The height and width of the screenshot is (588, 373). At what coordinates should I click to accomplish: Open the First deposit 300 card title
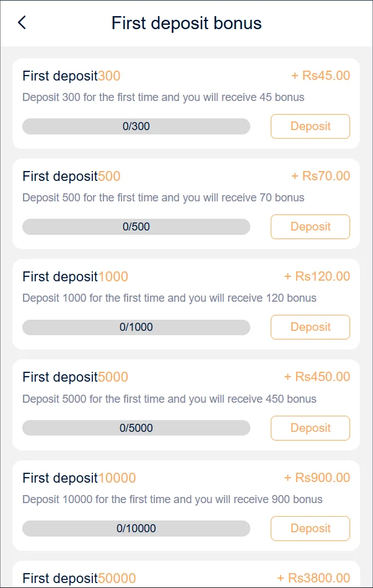click(x=71, y=76)
